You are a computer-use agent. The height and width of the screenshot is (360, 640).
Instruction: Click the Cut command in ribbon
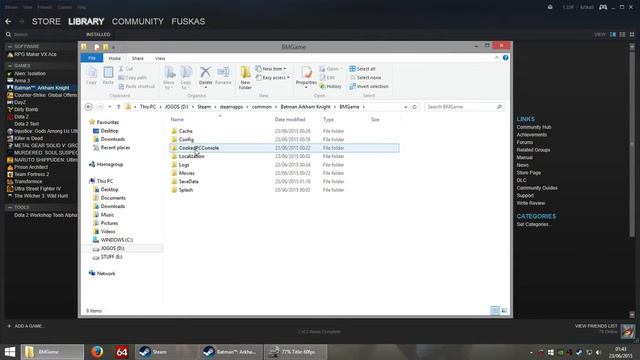click(126, 69)
